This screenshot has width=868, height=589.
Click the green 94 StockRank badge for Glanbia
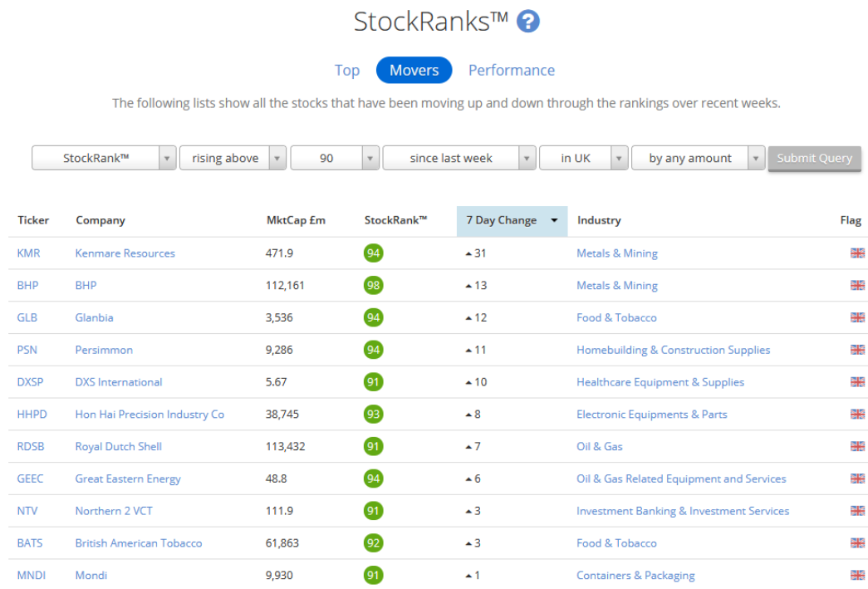click(373, 317)
